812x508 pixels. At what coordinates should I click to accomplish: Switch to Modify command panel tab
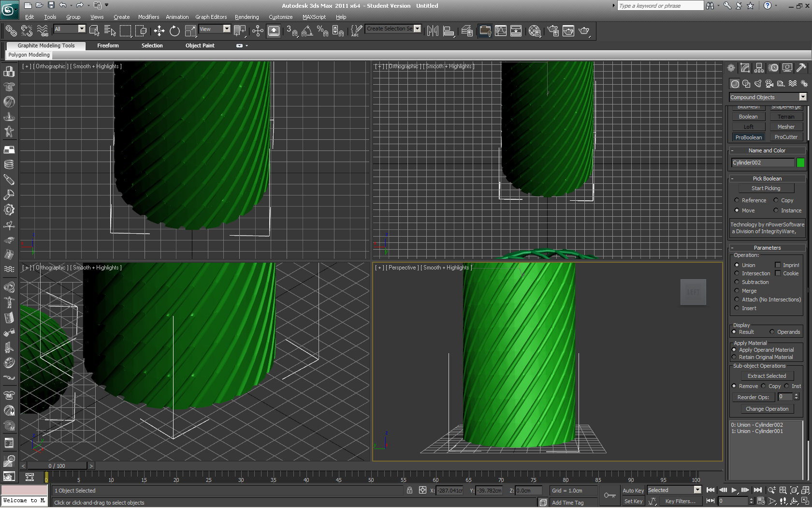coord(745,68)
